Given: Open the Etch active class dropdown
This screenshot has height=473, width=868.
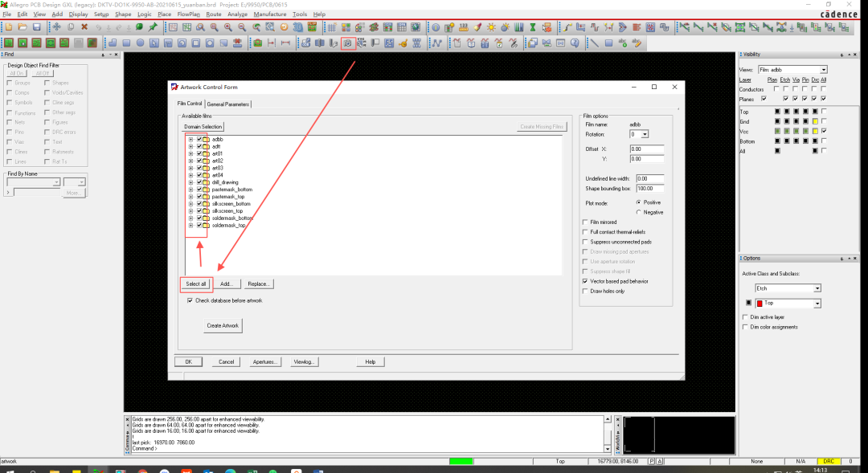Looking at the screenshot, I should point(817,288).
